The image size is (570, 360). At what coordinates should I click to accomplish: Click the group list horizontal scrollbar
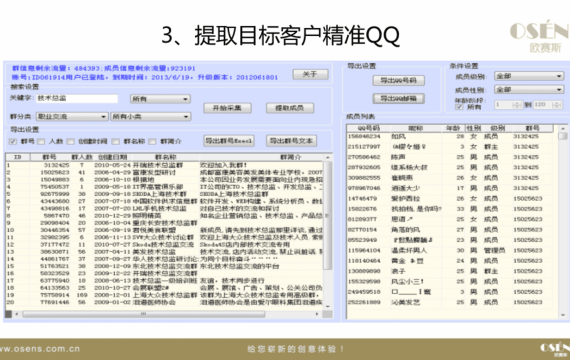[167, 314]
